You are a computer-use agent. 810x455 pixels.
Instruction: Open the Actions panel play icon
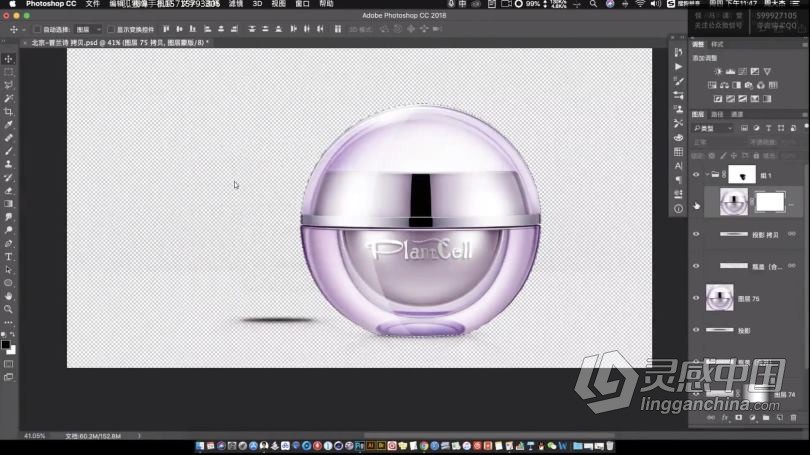678,67
